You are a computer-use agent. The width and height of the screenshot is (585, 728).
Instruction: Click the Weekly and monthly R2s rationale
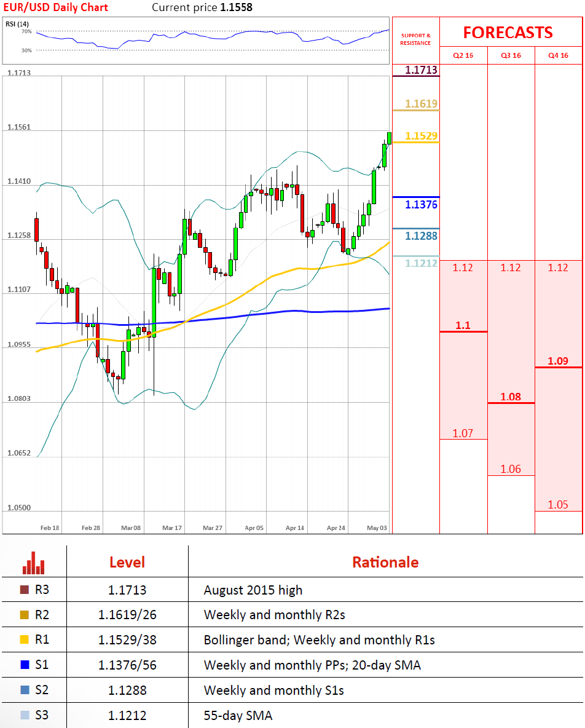pos(275,615)
